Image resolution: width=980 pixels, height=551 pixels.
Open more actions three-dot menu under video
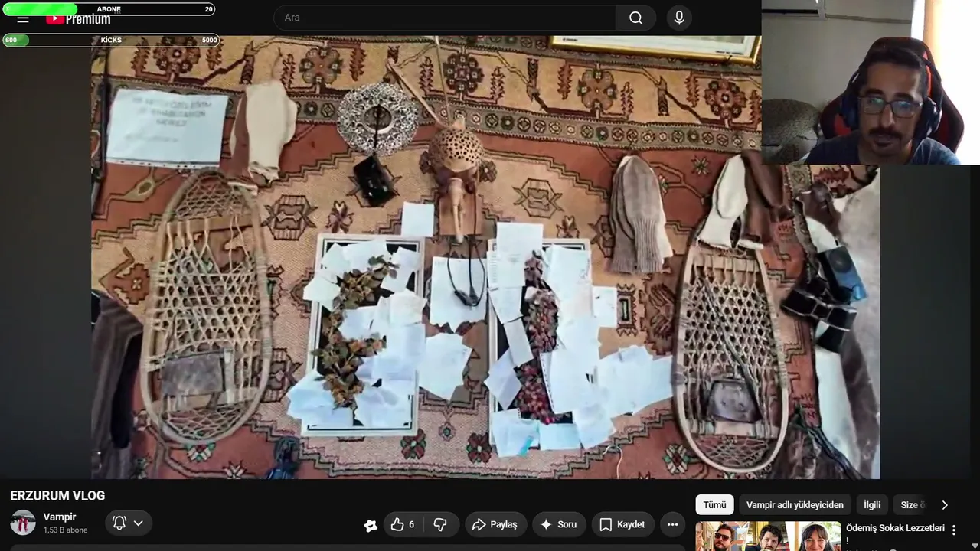point(672,524)
